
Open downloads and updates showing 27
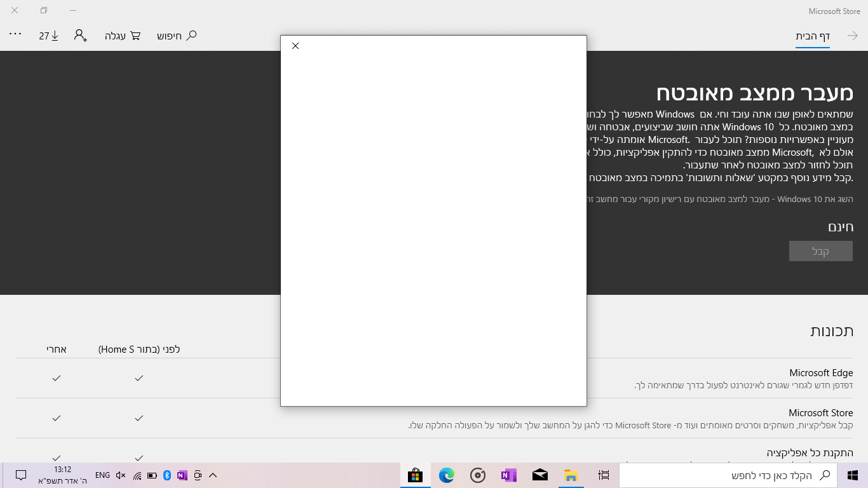49,36
